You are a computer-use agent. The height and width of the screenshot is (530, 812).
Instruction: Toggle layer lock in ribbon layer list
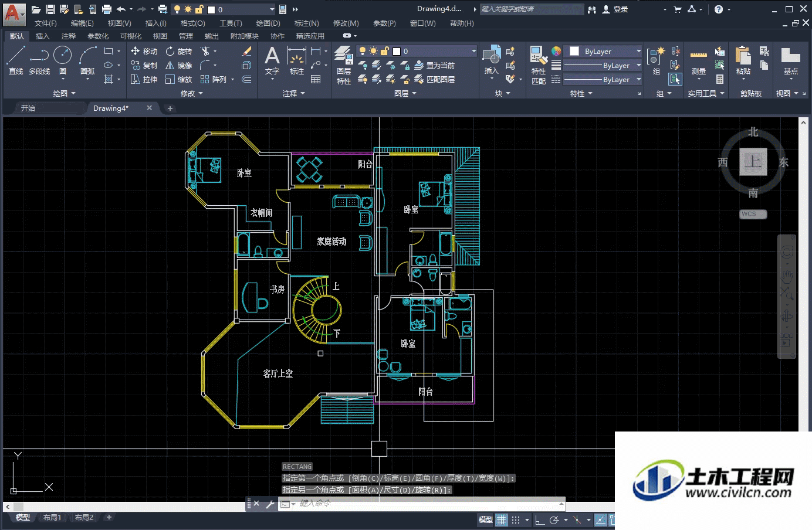pos(384,51)
